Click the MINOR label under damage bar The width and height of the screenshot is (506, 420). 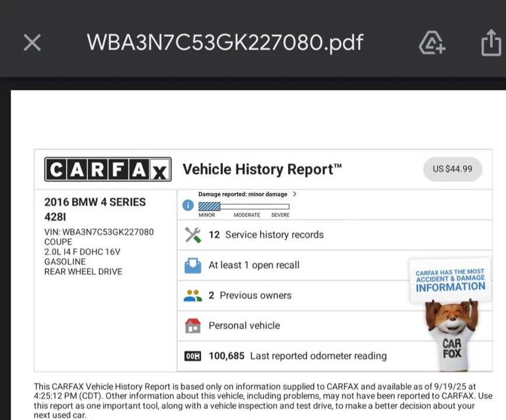pos(206,215)
